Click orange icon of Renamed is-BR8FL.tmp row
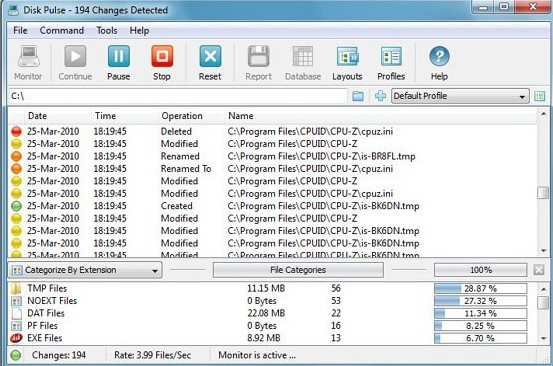Viewport: 553px width, 366px height. 16,156
